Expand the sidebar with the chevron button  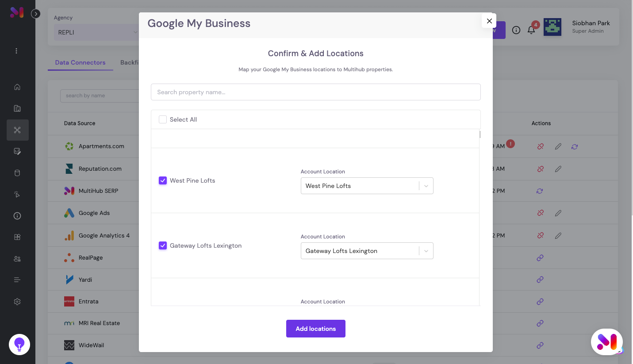coord(36,14)
